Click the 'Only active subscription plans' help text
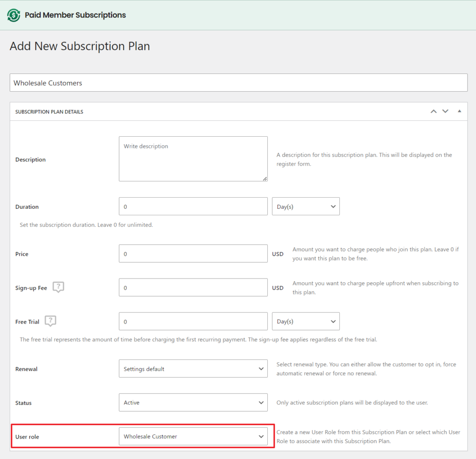The width and height of the screenshot is (476, 459). tap(352, 403)
